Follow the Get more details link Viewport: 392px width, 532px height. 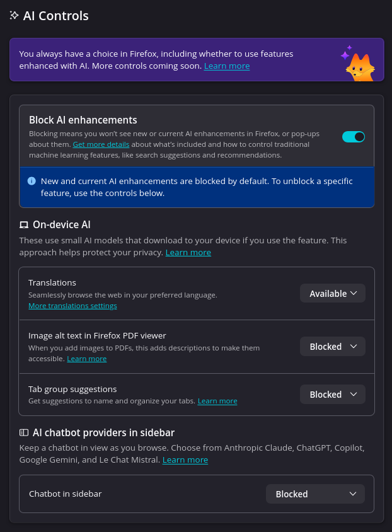click(x=101, y=144)
